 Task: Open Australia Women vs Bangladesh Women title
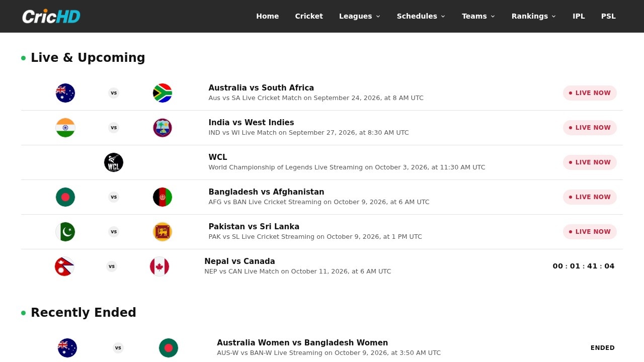click(x=302, y=343)
